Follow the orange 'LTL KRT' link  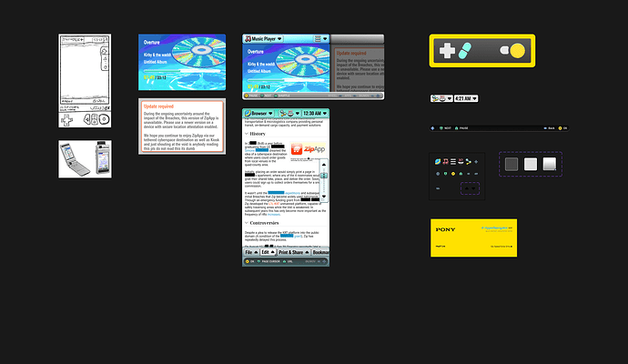pyautogui.click(x=274, y=204)
